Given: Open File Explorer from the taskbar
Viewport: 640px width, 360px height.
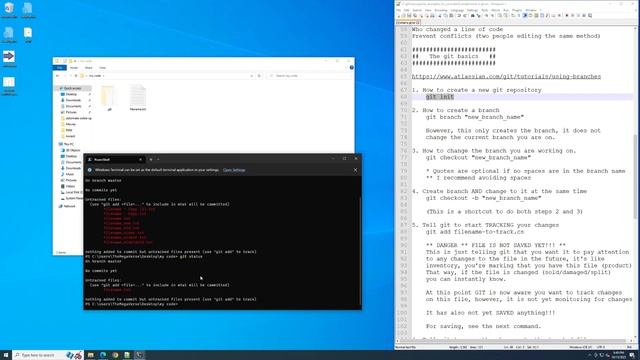Looking at the screenshot, I should [x=91, y=355].
